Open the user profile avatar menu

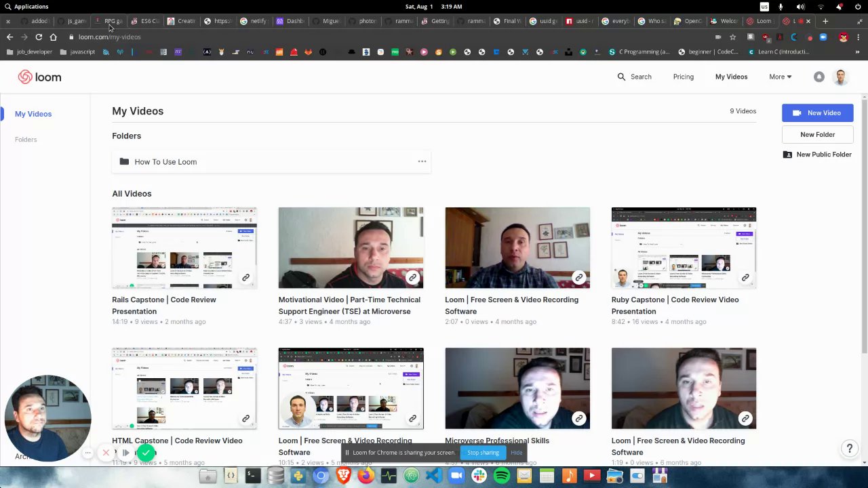[841, 77]
